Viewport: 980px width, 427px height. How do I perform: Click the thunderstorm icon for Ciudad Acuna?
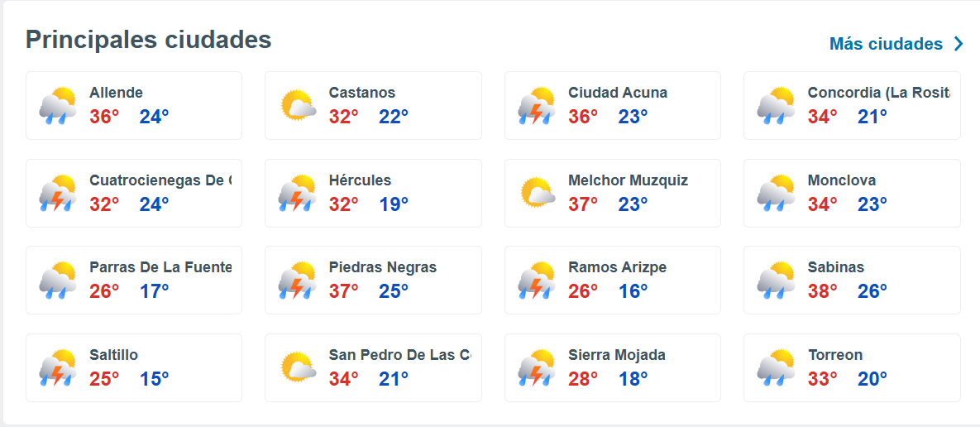(x=537, y=106)
